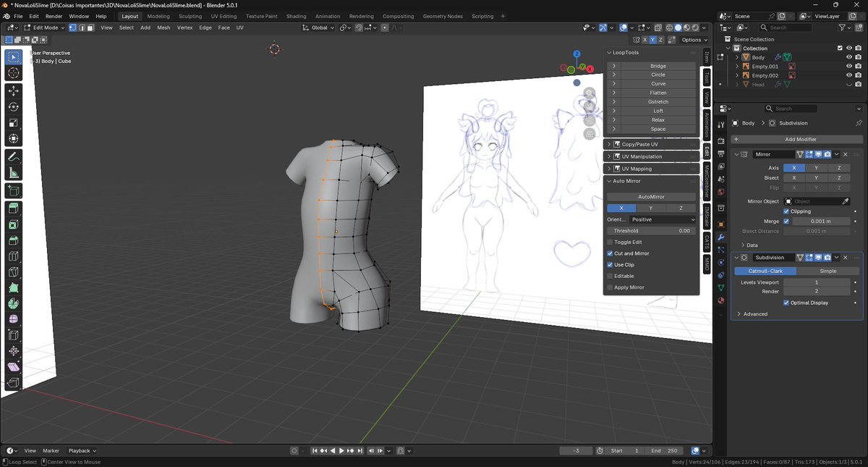Image resolution: width=868 pixels, height=467 pixels.
Task: Pin the properties editor context
Action: pos(859,123)
